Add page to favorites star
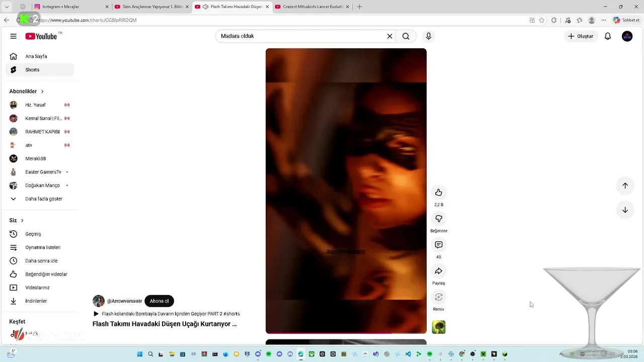 click(x=542, y=20)
